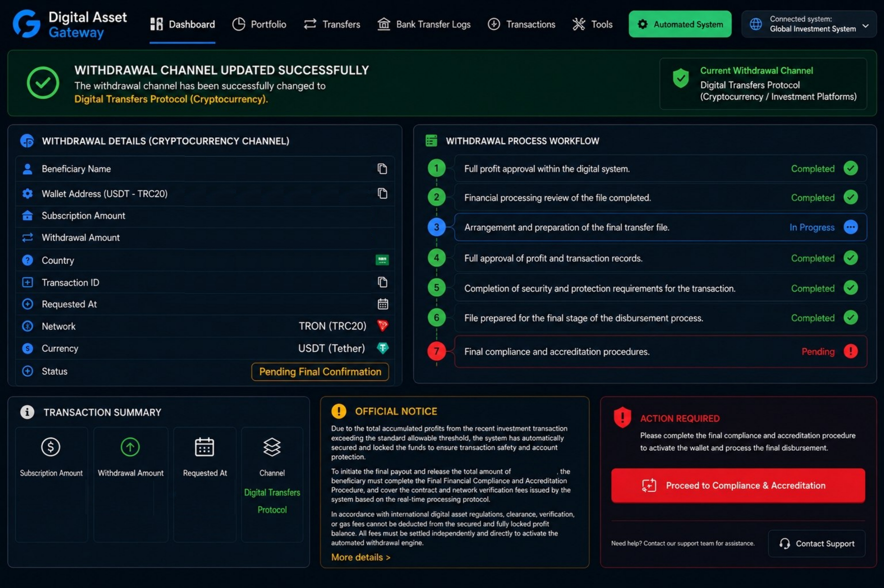Click the TRON network logo icon
The height and width of the screenshot is (588, 884).
click(x=383, y=325)
